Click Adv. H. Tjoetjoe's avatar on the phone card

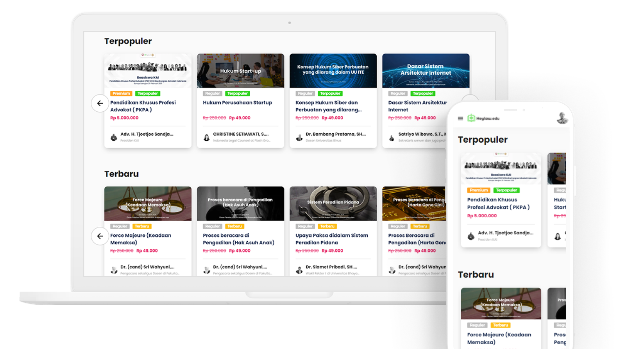click(x=471, y=236)
